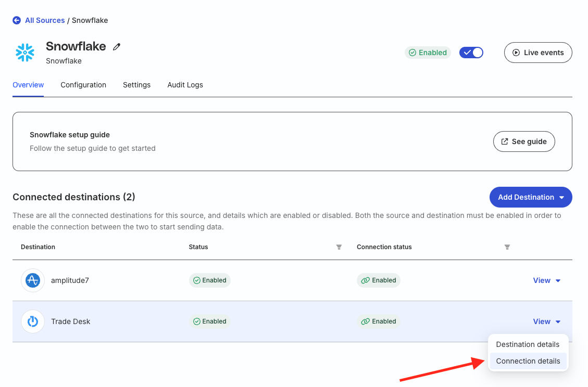Click the pencil icon to rename Snowflake
The height and width of the screenshot is (387, 588).
(x=117, y=47)
